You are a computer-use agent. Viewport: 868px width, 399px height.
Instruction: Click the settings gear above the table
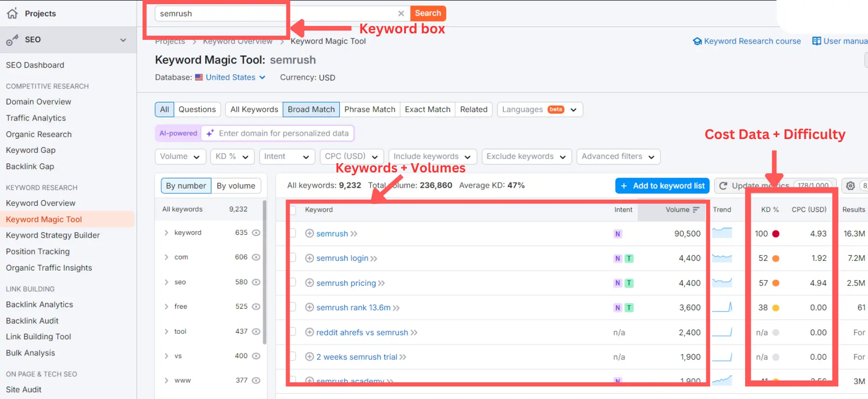tap(850, 186)
